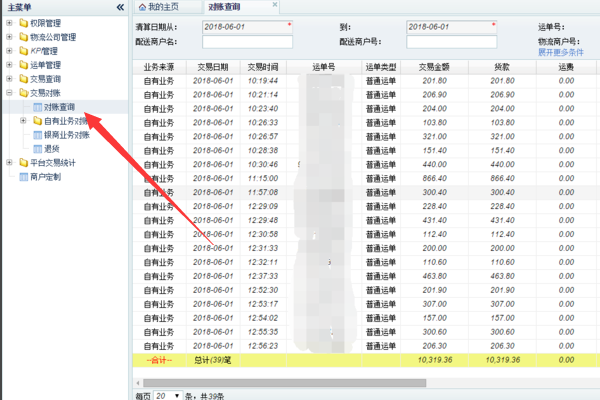Sort by 交易日期 column header
Screen dimensions: 600x400
(x=213, y=67)
